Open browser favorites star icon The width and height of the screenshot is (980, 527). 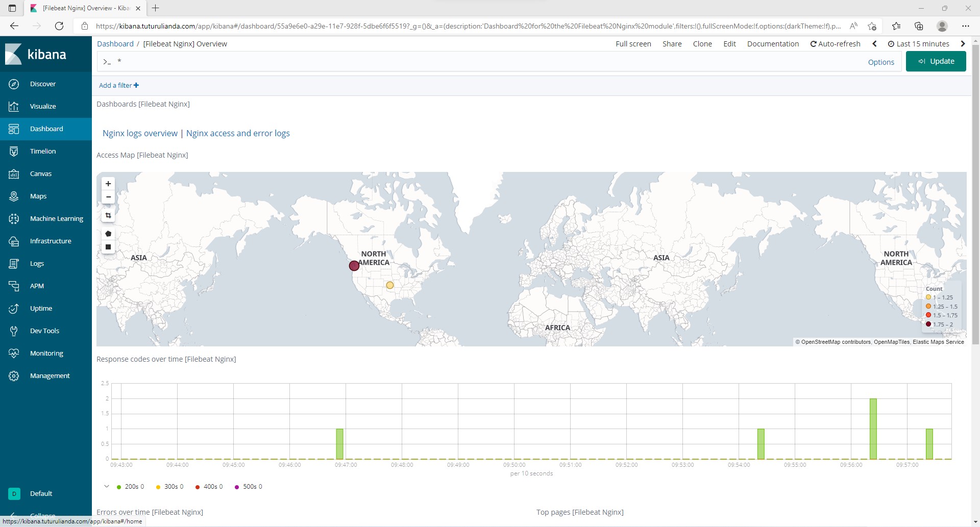pyautogui.click(x=896, y=26)
